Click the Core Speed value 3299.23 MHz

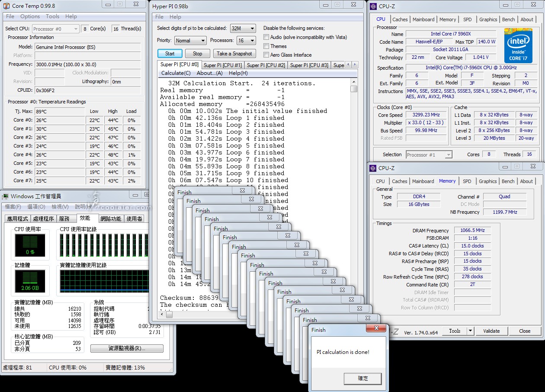pos(426,115)
